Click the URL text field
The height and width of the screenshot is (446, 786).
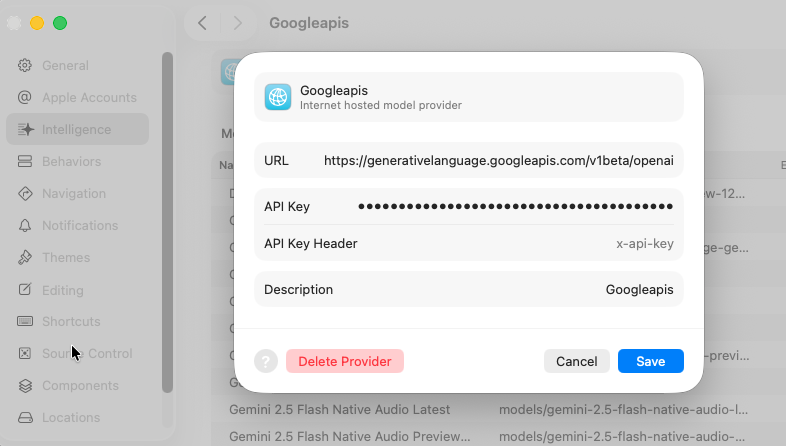[x=498, y=161]
